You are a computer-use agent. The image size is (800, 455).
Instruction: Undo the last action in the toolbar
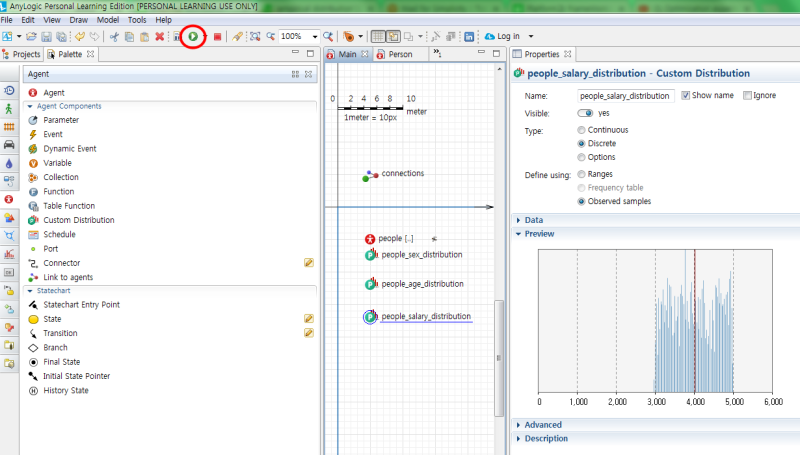80,36
